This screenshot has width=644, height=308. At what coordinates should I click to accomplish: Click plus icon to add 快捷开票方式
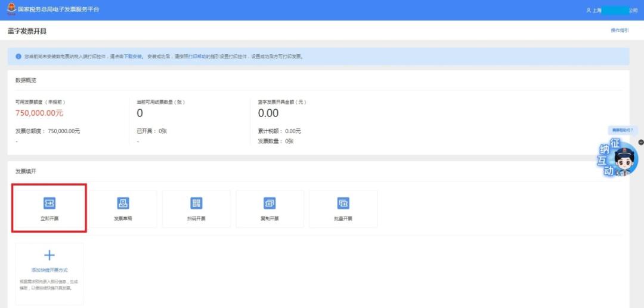click(49, 255)
